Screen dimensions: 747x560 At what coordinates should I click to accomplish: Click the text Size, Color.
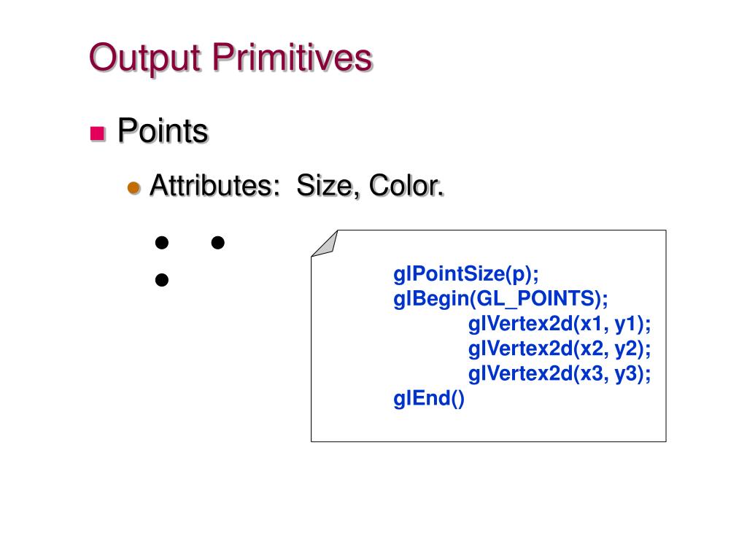pyautogui.click(x=370, y=186)
